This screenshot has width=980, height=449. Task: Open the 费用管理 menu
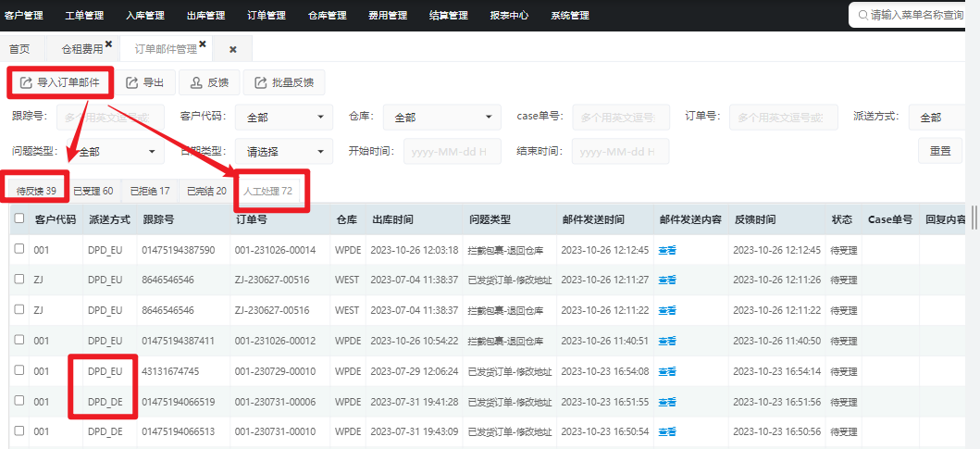click(x=388, y=16)
